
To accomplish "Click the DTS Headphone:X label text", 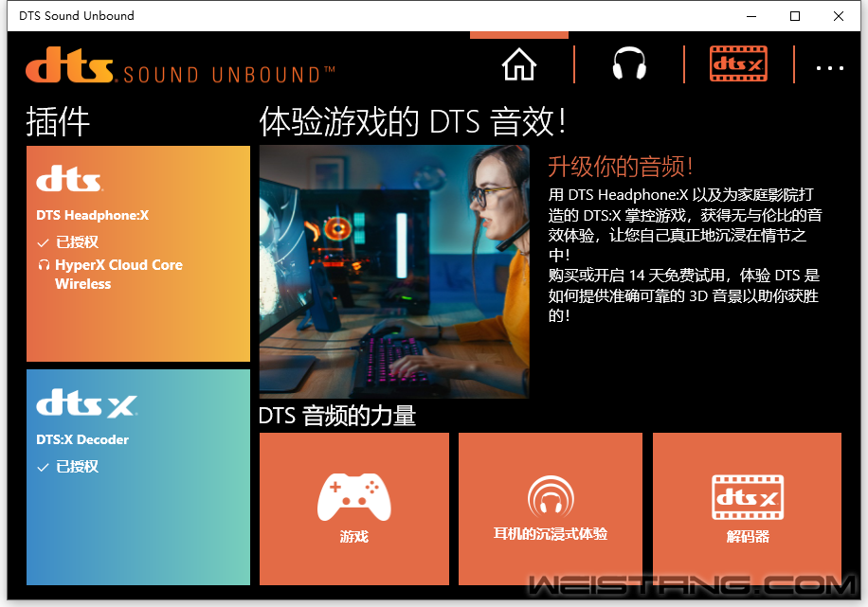I will (x=93, y=215).
